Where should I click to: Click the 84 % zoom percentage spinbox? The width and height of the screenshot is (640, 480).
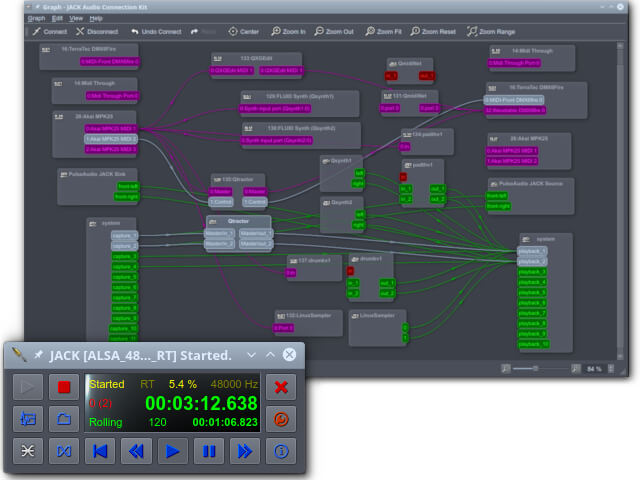pyautogui.click(x=597, y=369)
